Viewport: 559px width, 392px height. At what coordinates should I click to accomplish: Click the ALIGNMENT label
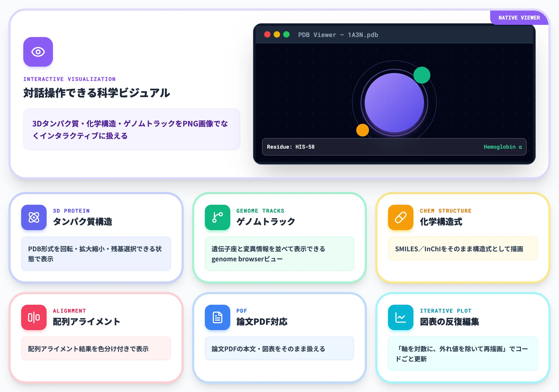(69, 311)
